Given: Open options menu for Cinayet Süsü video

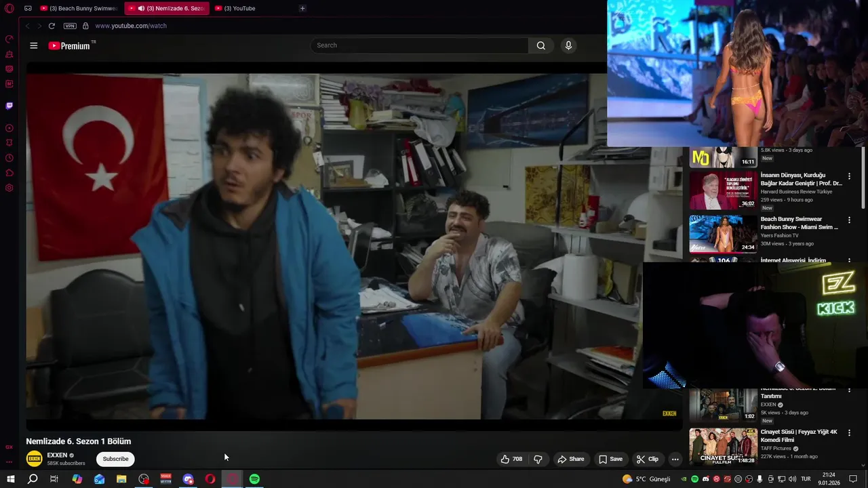Looking at the screenshot, I should (x=849, y=432).
